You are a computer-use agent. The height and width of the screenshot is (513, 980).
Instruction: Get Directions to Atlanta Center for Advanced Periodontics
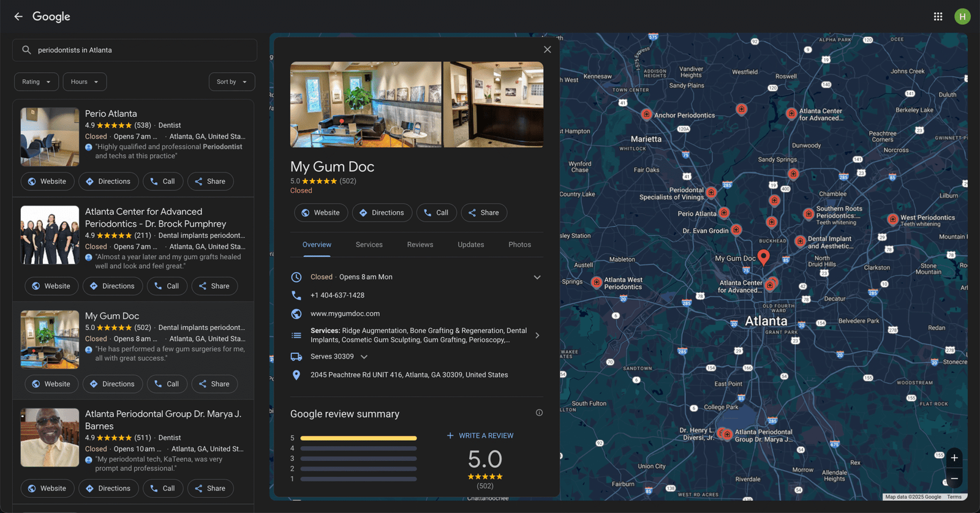(113, 286)
